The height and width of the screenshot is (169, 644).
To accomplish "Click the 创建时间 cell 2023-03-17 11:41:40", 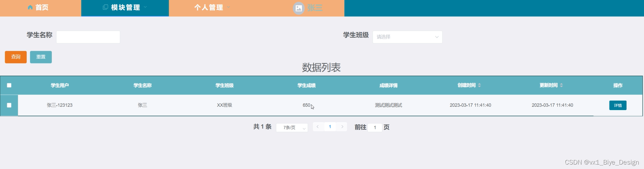I will 470,105.
